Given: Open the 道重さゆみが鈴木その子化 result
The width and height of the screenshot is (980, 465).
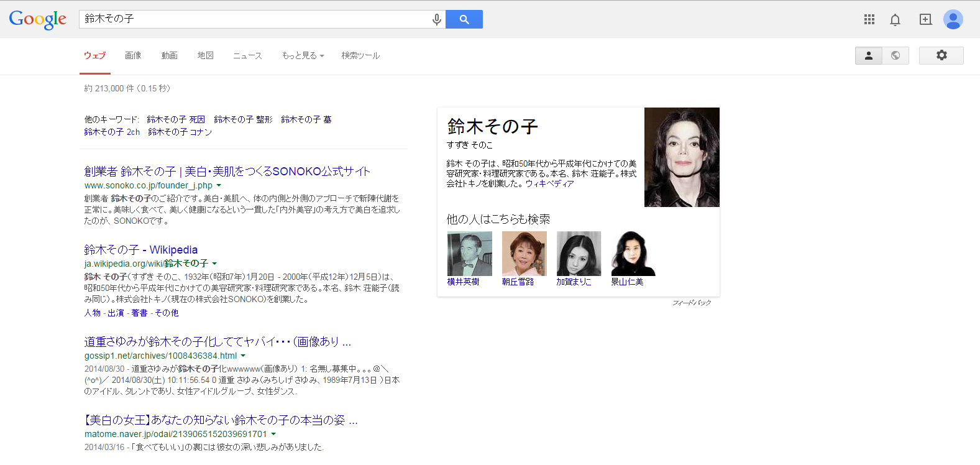Looking at the screenshot, I should coord(218,342).
